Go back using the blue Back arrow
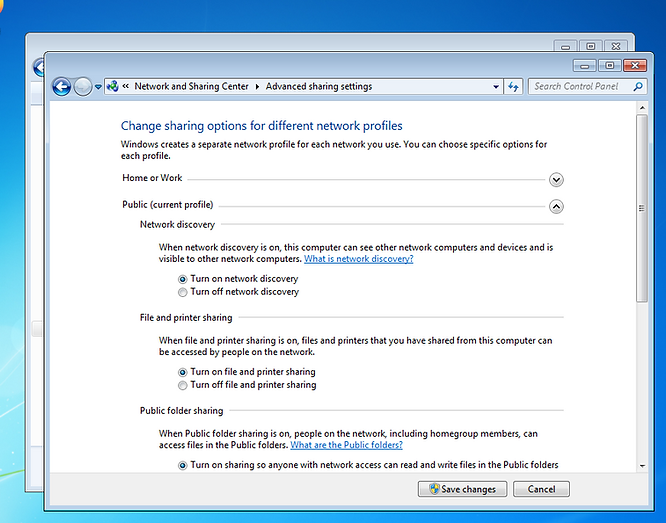The width and height of the screenshot is (666, 523). (x=62, y=87)
